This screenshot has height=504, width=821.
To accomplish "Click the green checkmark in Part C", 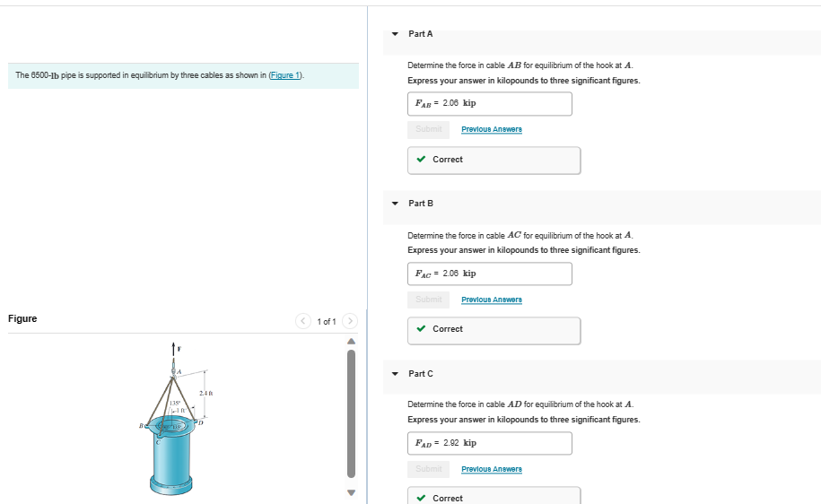I will (x=421, y=499).
